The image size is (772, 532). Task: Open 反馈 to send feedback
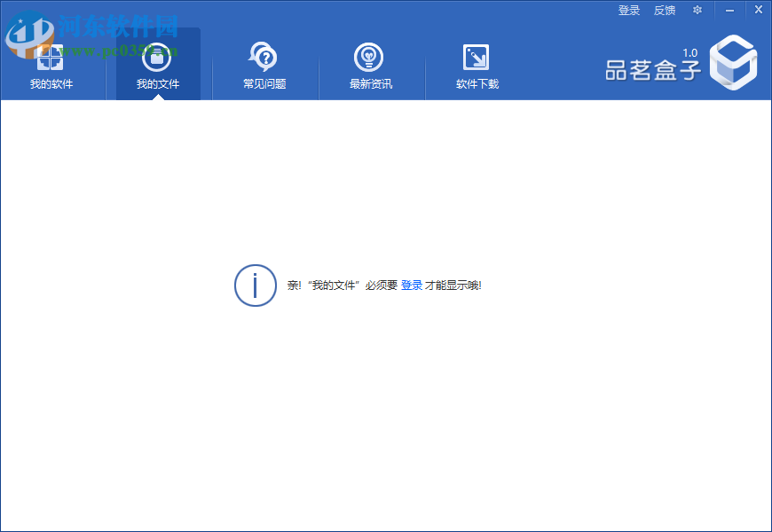coord(664,10)
